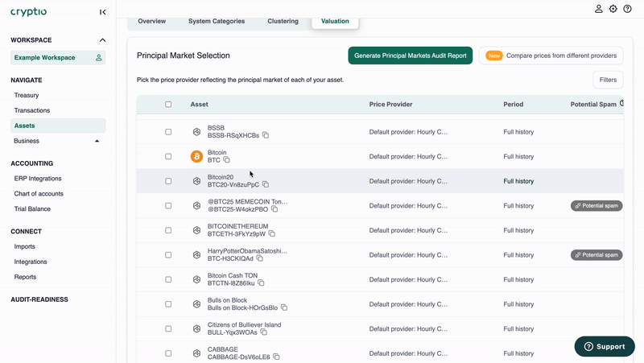Copy the BSSB-RSqXHCBs asset identifier

pyautogui.click(x=266, y=135)
